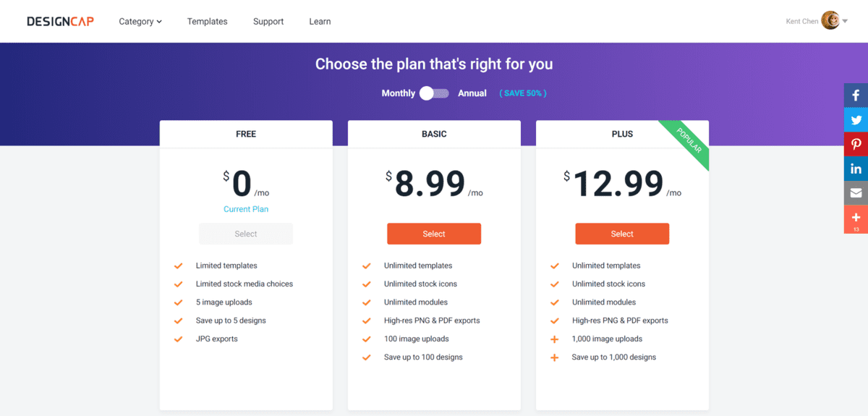Go to the Support page

[268, 22]
